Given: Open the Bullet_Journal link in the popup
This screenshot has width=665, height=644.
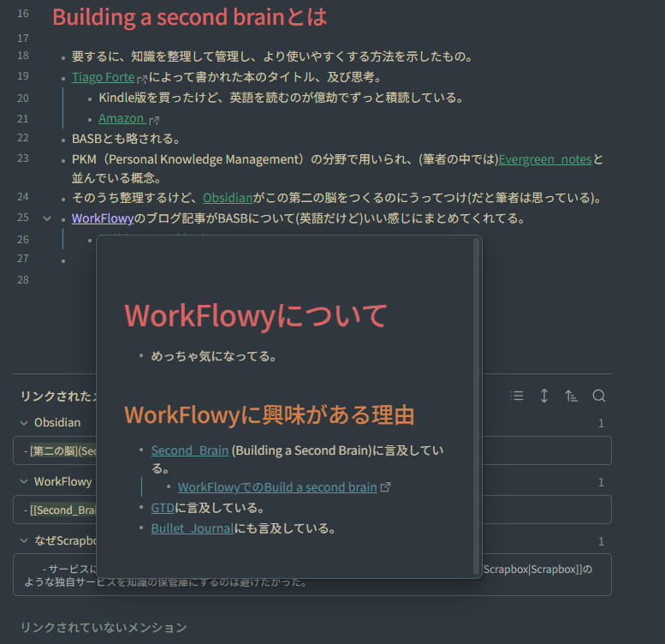Looking at the screenshot, I should click(192, 528).
